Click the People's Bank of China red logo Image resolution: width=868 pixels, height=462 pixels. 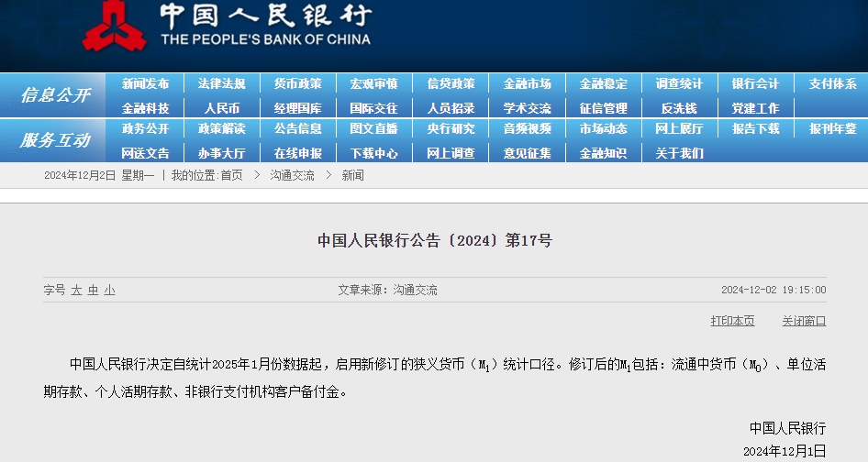point(114,26)
